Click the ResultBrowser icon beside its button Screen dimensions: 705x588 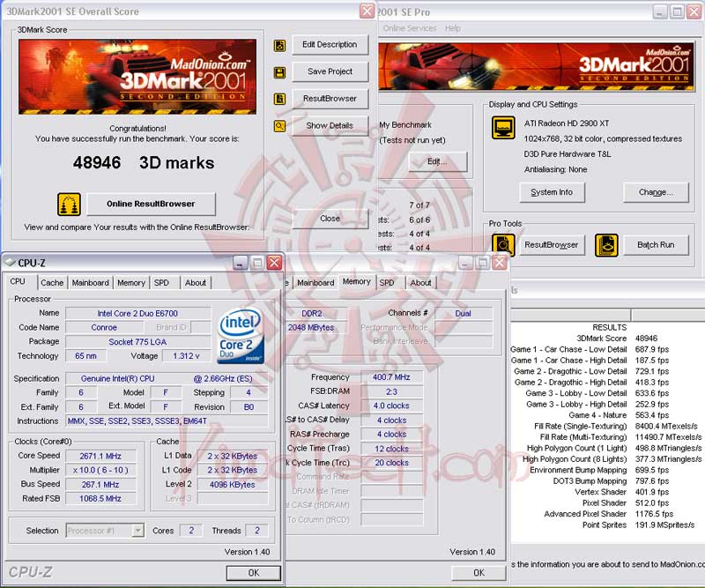(x=279, y=99)
